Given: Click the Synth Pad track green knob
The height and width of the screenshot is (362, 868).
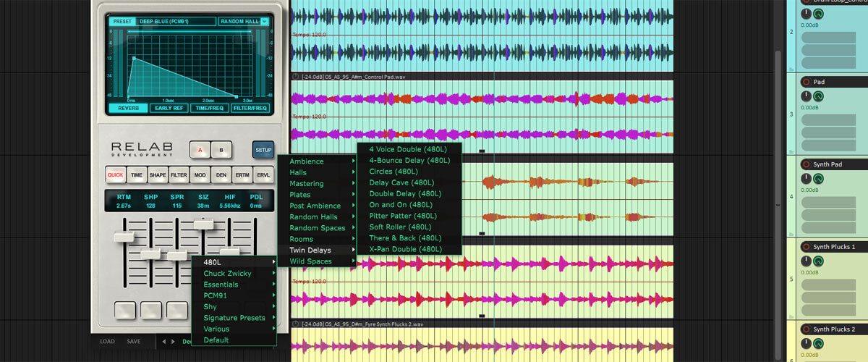Looking at the screenshot, I should (x=818, y=178).
